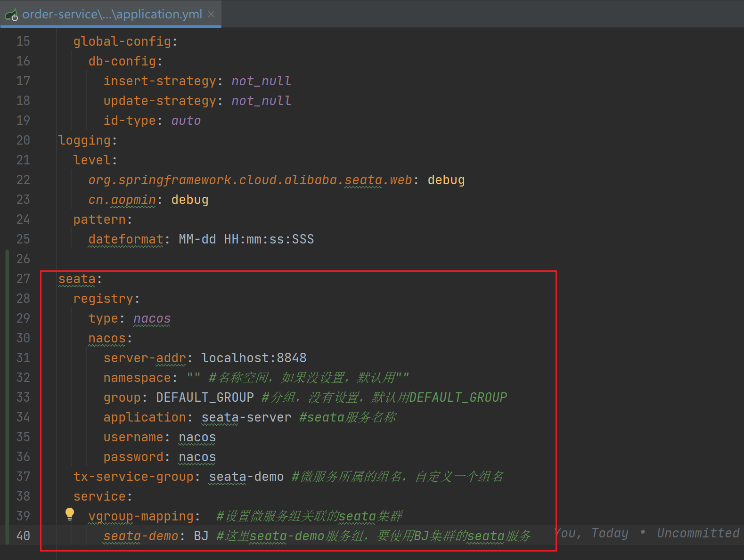Click the org.springframework.cloud.alibaba.seata.web key
The width and height of the screenshot is (744, 560).
coord(250,180)
